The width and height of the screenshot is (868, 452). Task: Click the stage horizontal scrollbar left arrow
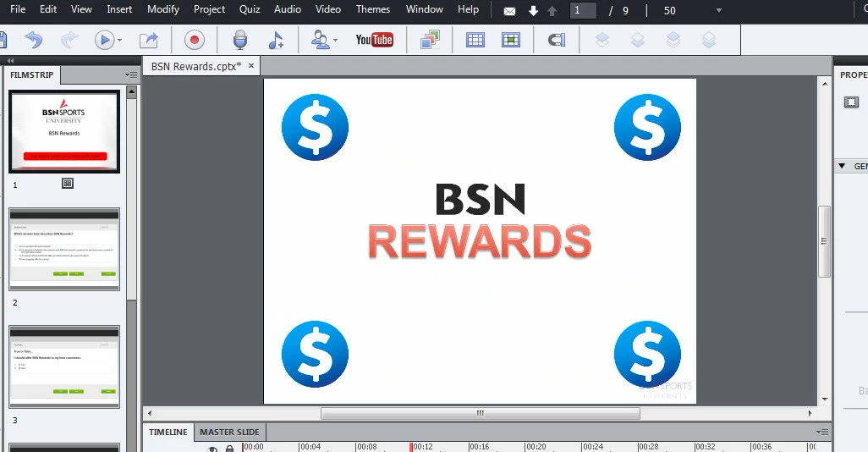point(149,413)
